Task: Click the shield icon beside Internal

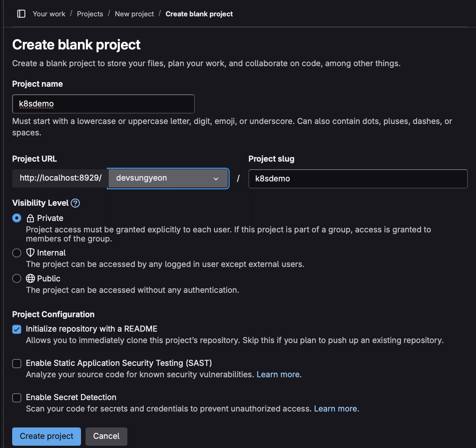Action: point(30,253)
